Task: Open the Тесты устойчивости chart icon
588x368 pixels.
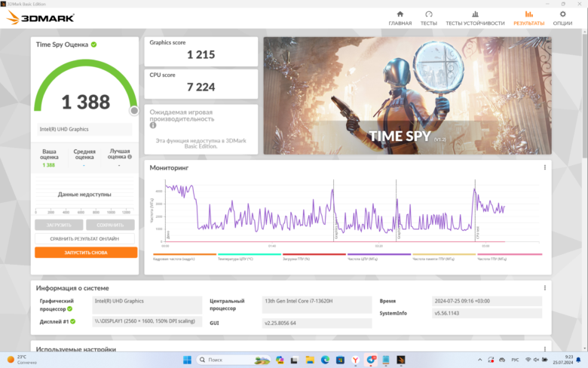Action: (475, 14)
